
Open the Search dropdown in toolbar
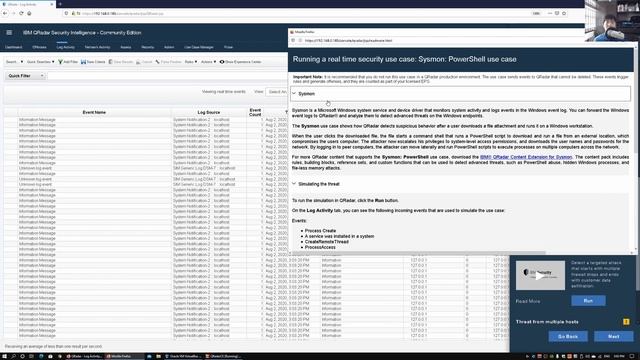tap(14, 62)
